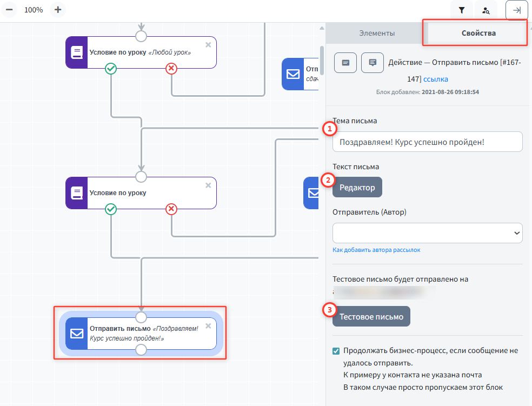Open the filter funnel icon

pos(461,10)
